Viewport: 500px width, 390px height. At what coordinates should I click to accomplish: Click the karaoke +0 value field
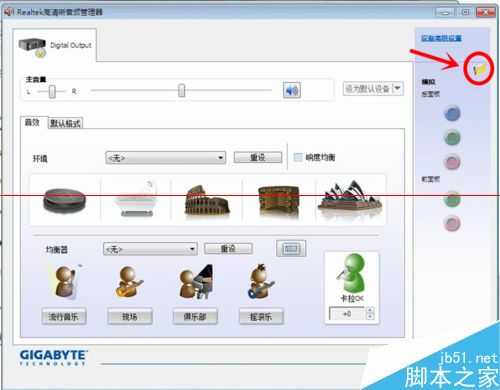click(347, 314)
